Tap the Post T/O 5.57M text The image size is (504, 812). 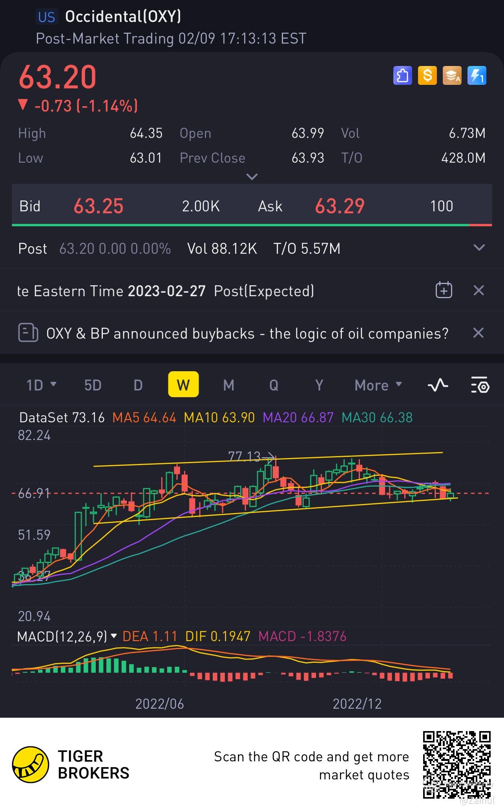tap(307, 249)
